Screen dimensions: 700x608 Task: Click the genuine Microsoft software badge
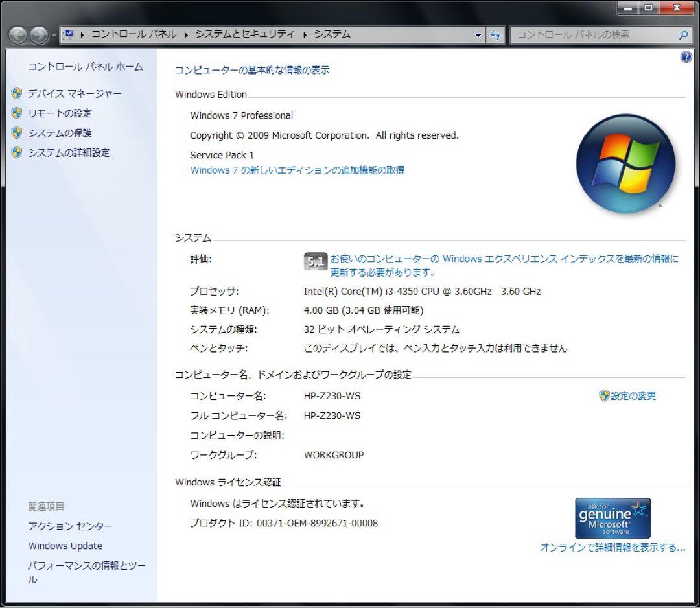pyautogui.click(x=612, y=519)
